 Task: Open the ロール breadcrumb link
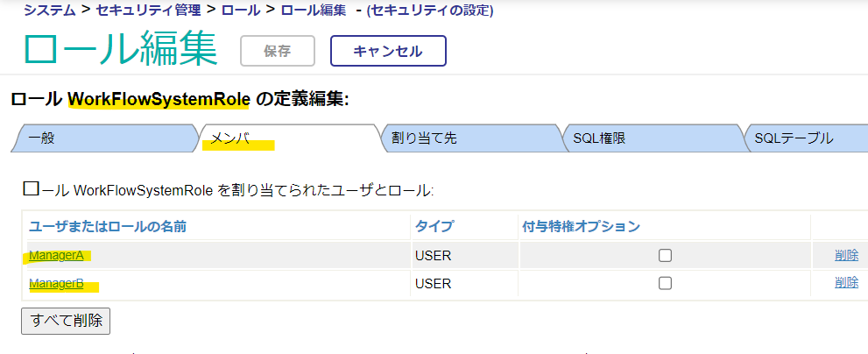[240, 11]
